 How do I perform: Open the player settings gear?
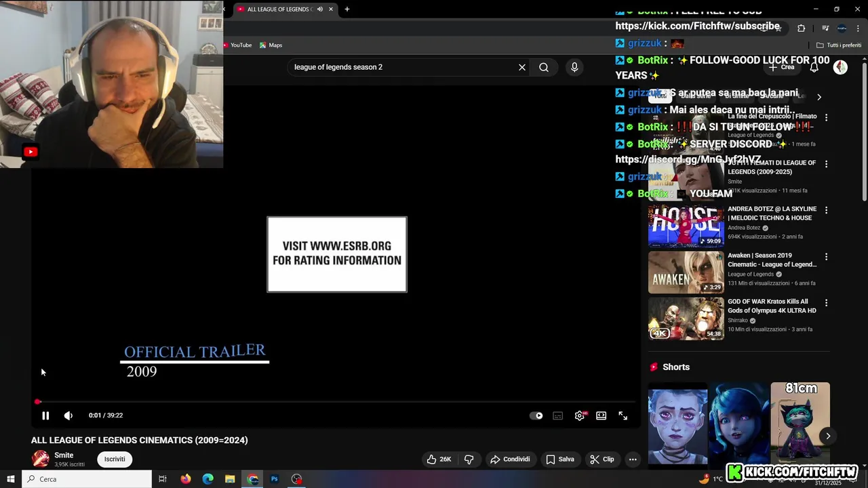[x=580, y=415]
